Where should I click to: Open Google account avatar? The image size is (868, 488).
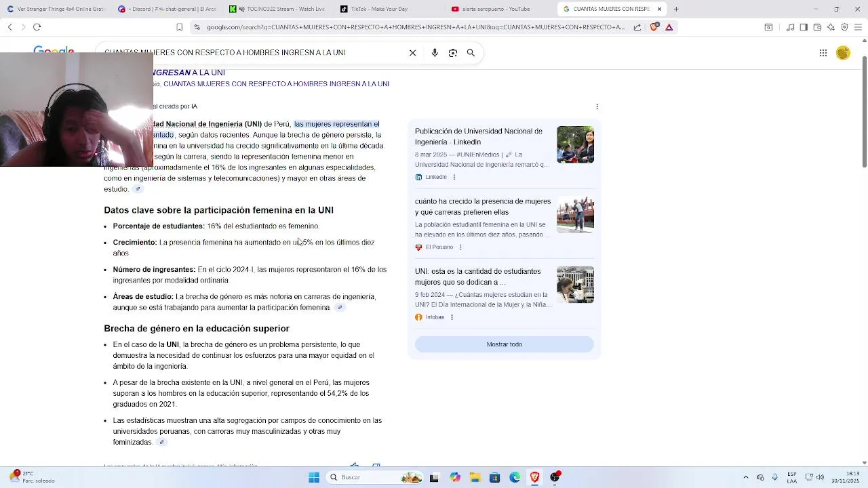click(x=843, y=53)
